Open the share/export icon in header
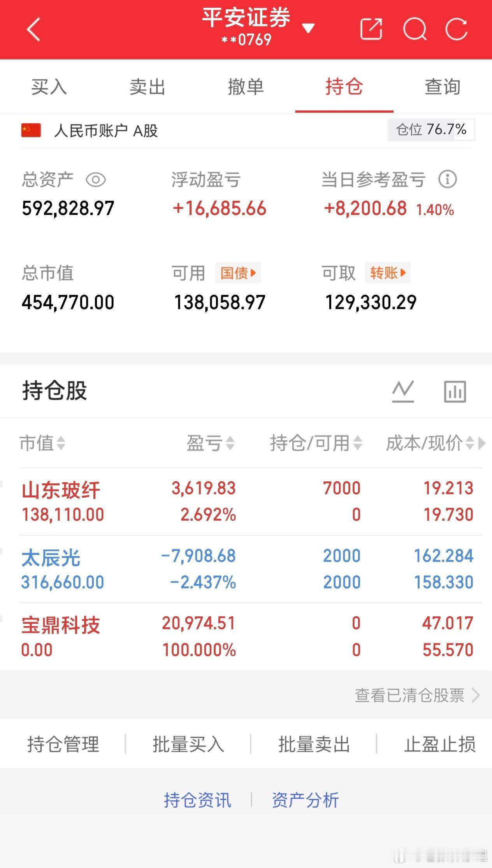The height and width of the screenshot is (868, 492). [371, 29]
